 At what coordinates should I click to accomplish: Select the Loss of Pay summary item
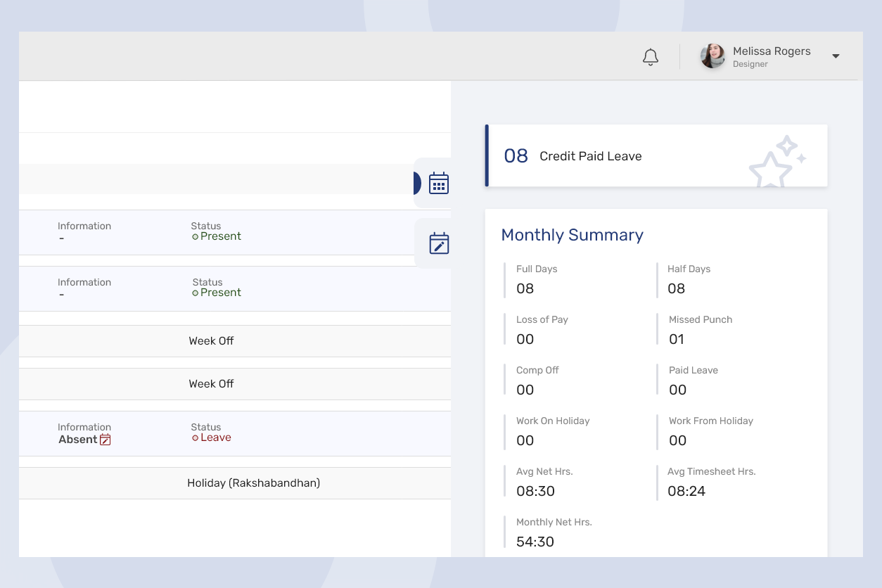[542, 330]
